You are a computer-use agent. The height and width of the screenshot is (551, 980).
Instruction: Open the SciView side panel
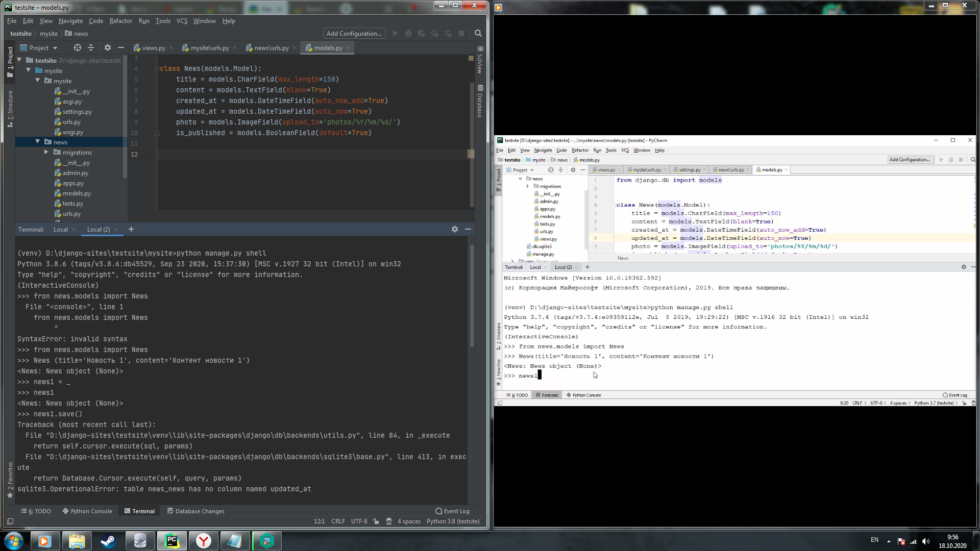click(480, 60)
